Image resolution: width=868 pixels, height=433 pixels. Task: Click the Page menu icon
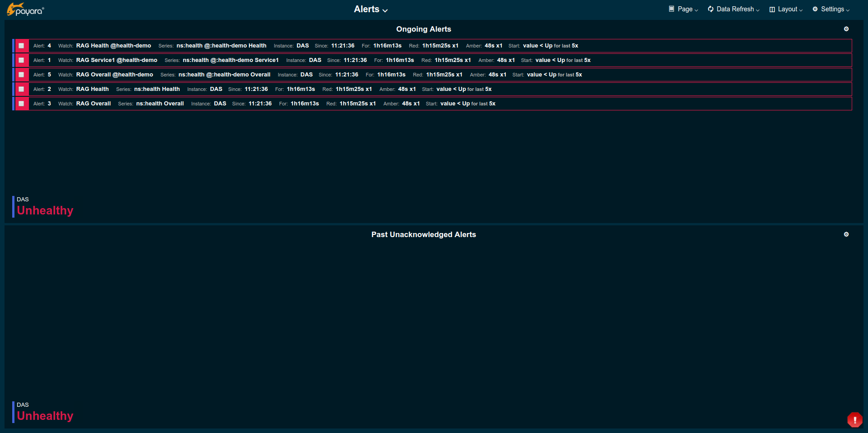click(x=671, y=9)
